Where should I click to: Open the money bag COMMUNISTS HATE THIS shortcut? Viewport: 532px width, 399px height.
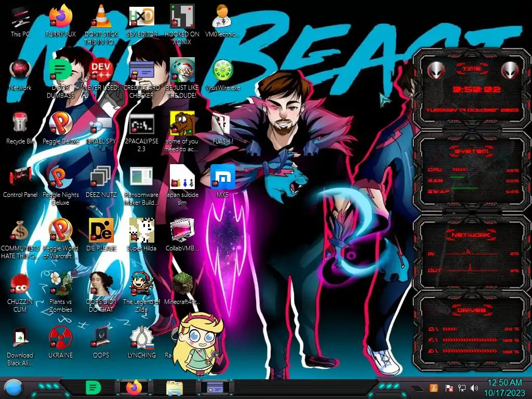[x=20, y=239]
